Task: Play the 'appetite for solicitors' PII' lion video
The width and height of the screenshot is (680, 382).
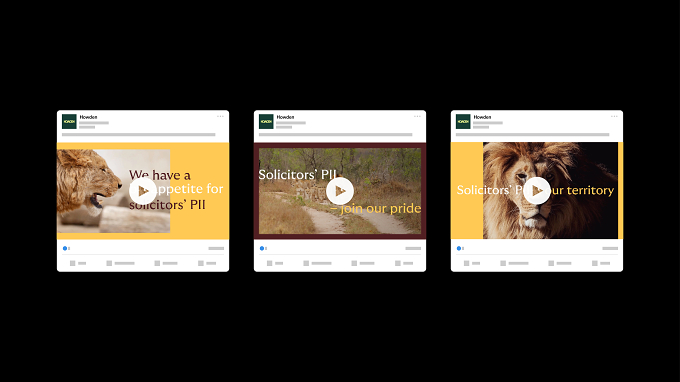Action: click(143, 191)
